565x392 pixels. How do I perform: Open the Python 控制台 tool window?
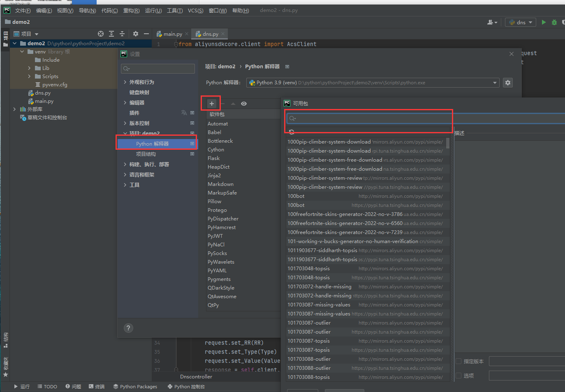pos(186,387)
